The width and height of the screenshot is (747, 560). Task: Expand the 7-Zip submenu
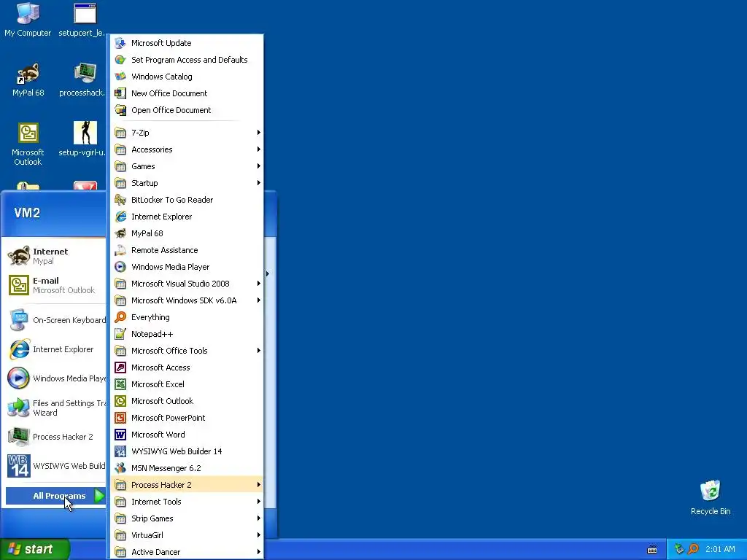[x=186, y=133]
